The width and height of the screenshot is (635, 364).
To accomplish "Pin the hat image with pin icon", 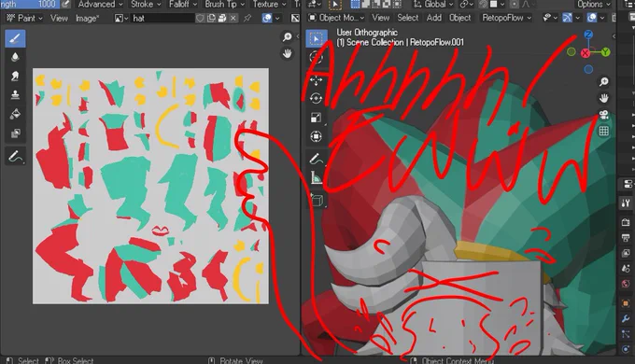I will (x=247, y=19).
